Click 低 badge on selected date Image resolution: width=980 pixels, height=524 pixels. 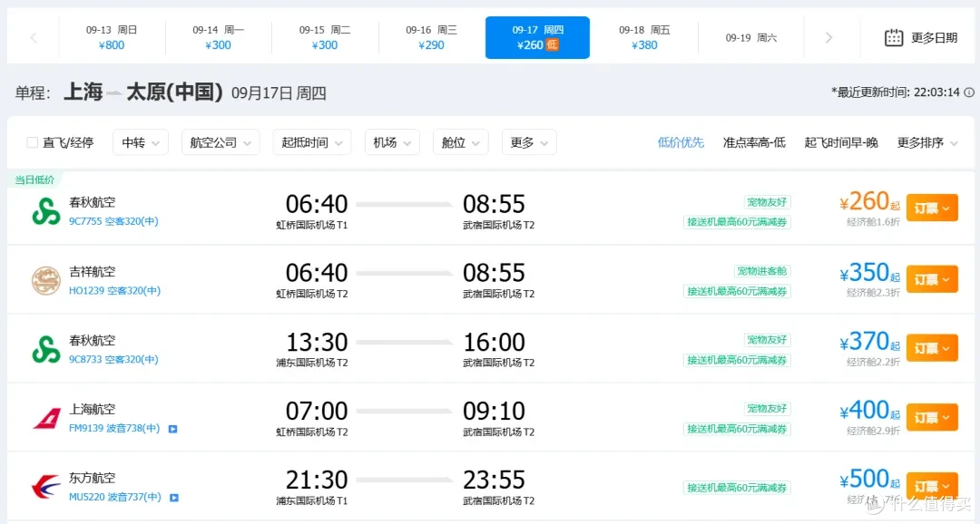(x=552, y=45)
